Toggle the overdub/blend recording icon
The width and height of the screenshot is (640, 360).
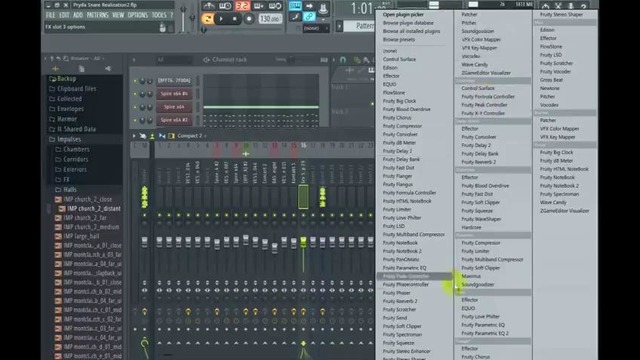click(x=259, y=6)
